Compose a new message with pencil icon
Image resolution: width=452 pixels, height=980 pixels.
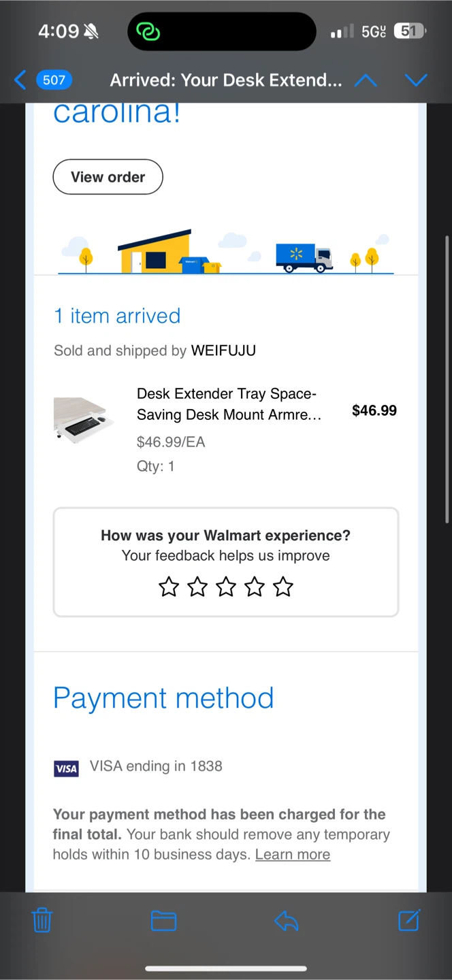click(409, 920)
